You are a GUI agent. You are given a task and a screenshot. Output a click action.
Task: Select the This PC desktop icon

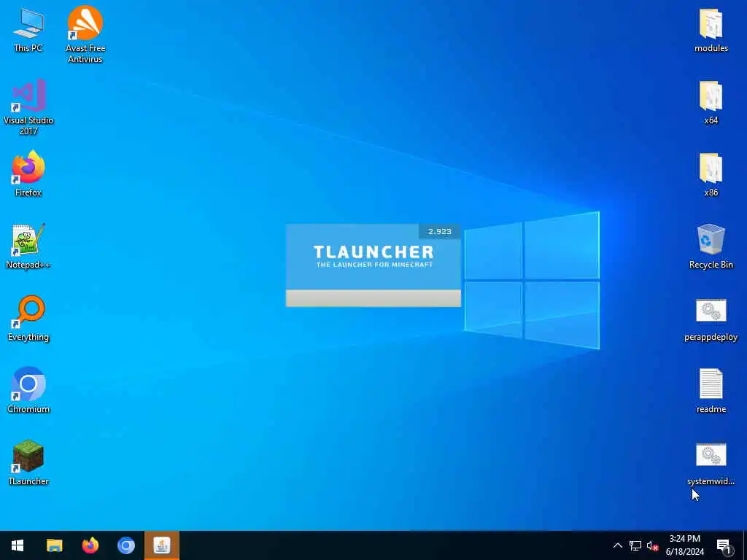(28, 30)
